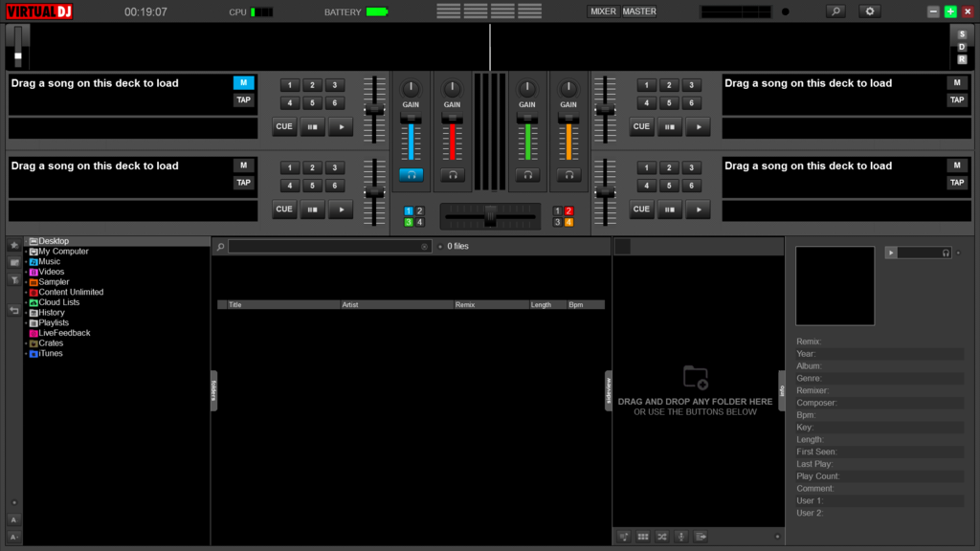Image resolution: width=980 pixels, height=551 pixels.
Task: Switch to the MASTER view
Action: (x=639, y=11)
